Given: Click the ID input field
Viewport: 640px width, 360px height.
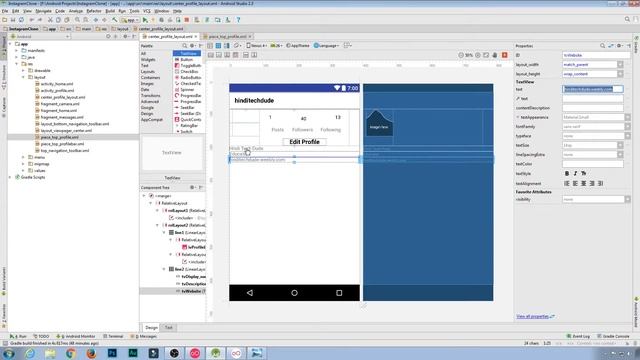Looking at the screenshot, I should [x=596, y=55].
